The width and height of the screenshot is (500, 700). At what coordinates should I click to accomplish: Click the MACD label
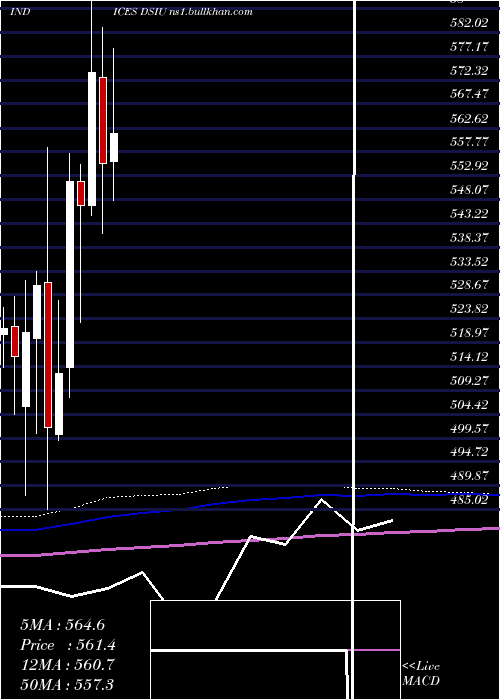point(421,681)
